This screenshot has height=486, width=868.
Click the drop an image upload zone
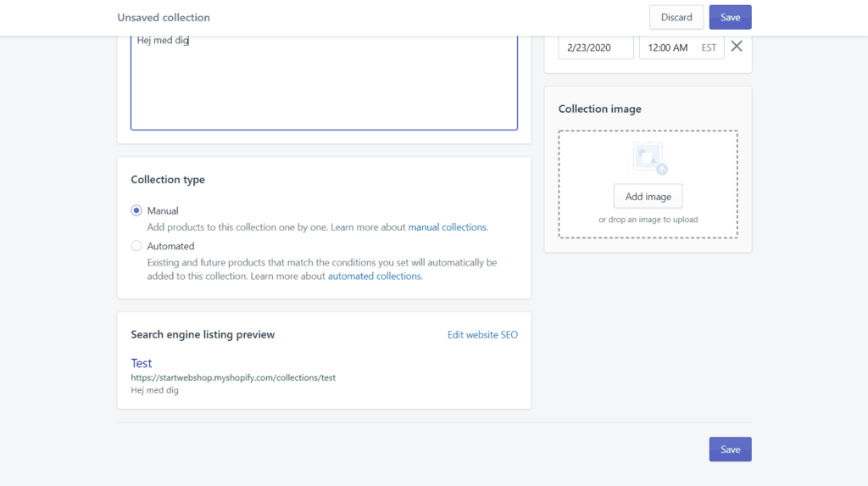click(648, 184)
